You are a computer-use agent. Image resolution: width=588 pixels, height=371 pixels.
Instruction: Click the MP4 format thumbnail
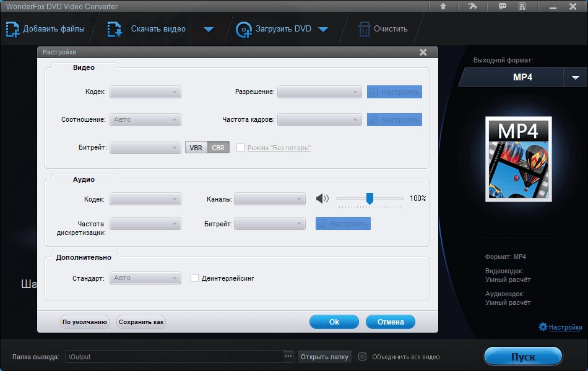coord(519,159)
